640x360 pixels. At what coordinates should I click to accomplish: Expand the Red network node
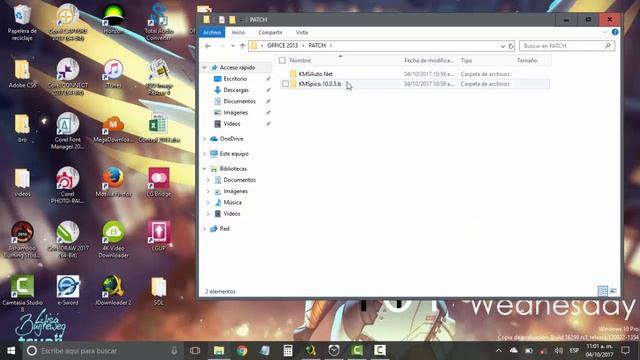coord(204,229)
